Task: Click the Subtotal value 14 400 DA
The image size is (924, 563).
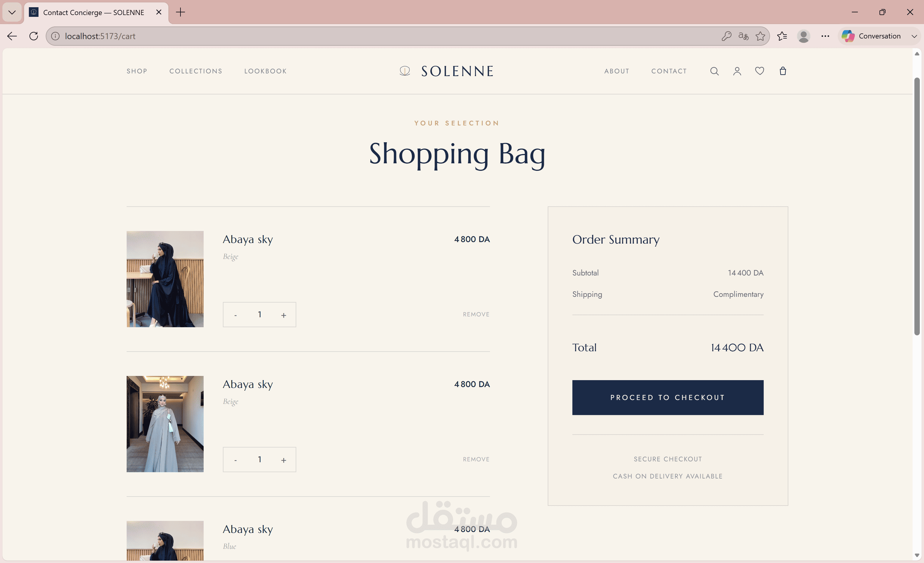Action: coord(746,273)
